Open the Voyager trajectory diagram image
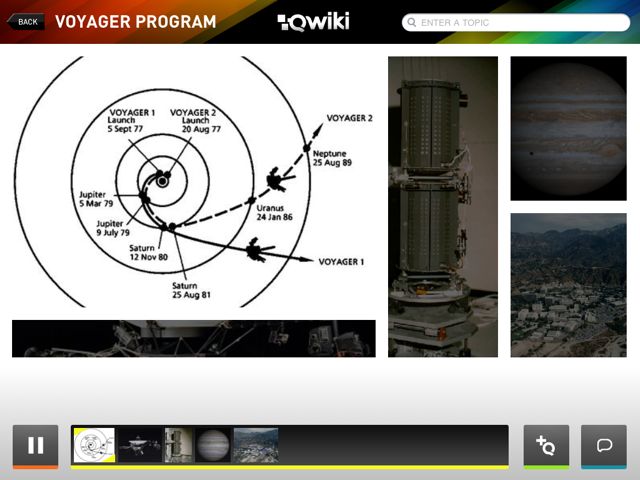 point(194,182)
